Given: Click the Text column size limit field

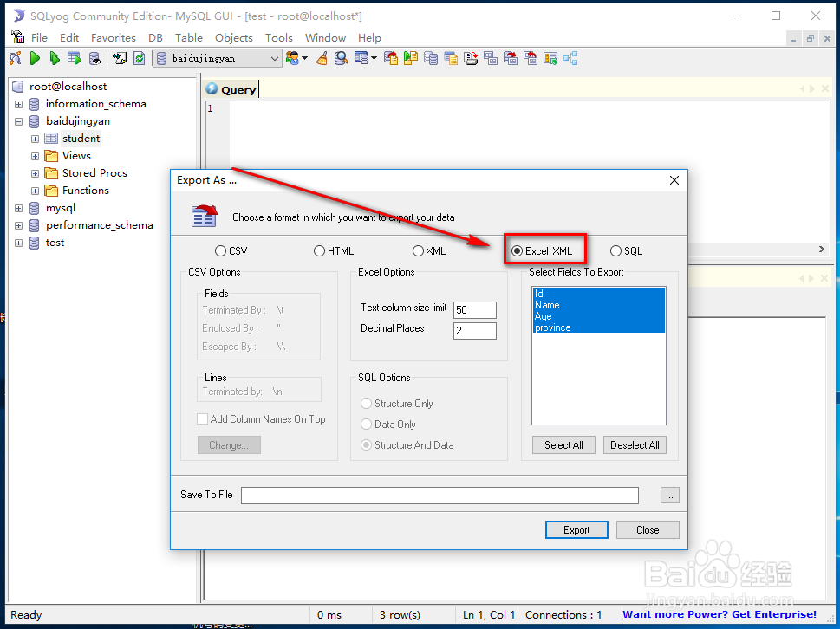Looking at the screenshot, I should pyautogui.click(x=475, y=310).
